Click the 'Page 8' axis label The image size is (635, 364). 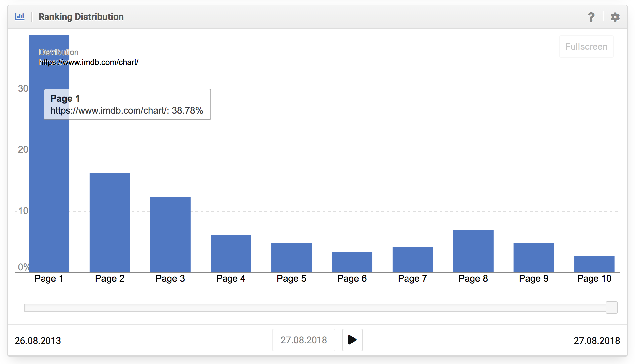473,278
